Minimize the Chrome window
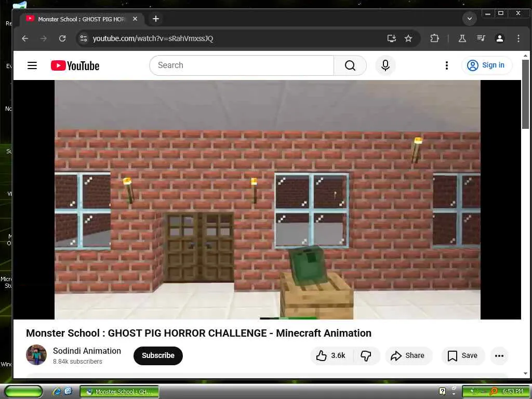Screen dimensions: 532x399 pyautogui.click(x=487, y=14)
